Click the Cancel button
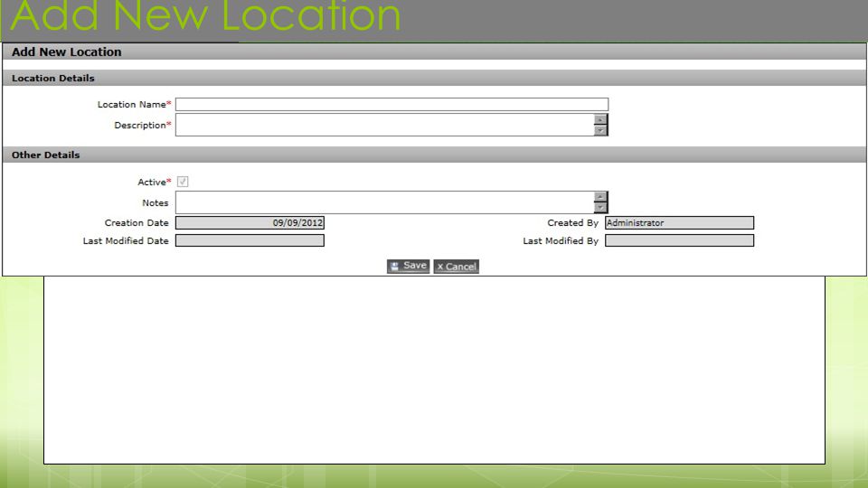 point(456,267)
